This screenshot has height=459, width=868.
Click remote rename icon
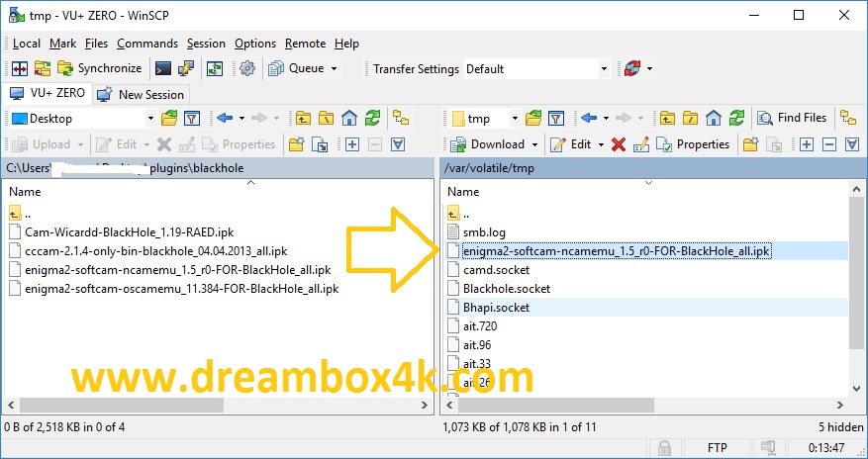point(641,144)
